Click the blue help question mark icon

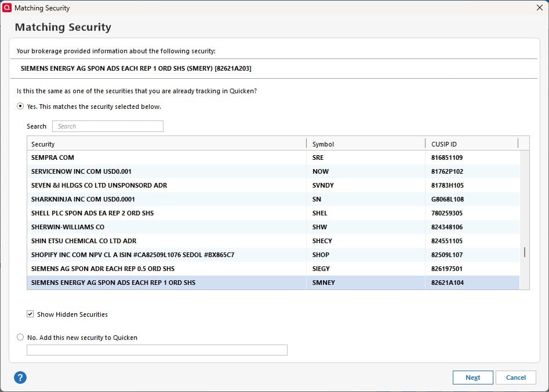click(20, 378)
